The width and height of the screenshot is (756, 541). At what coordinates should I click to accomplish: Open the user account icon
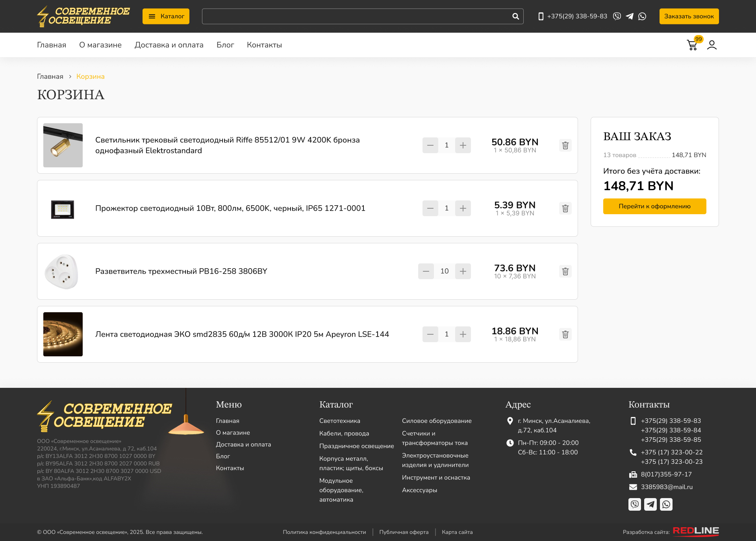click(x=712, y=45)
